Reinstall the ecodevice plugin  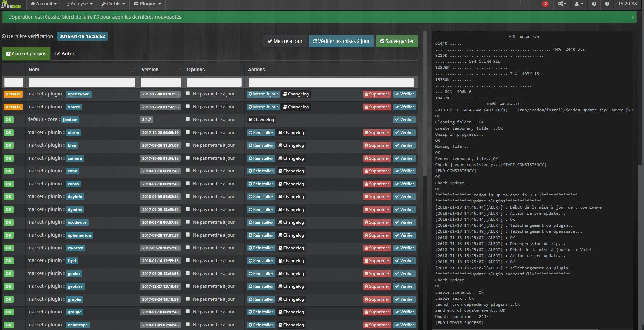pyautogui.click(x=261, y=222)
